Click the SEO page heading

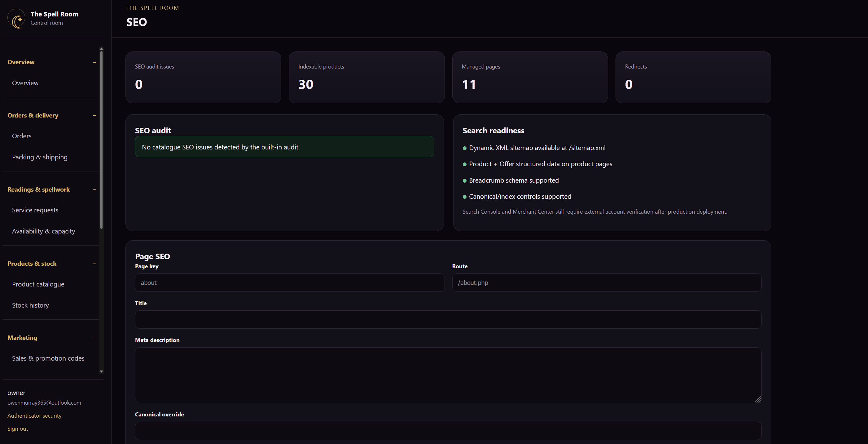[x=137, y=22]
